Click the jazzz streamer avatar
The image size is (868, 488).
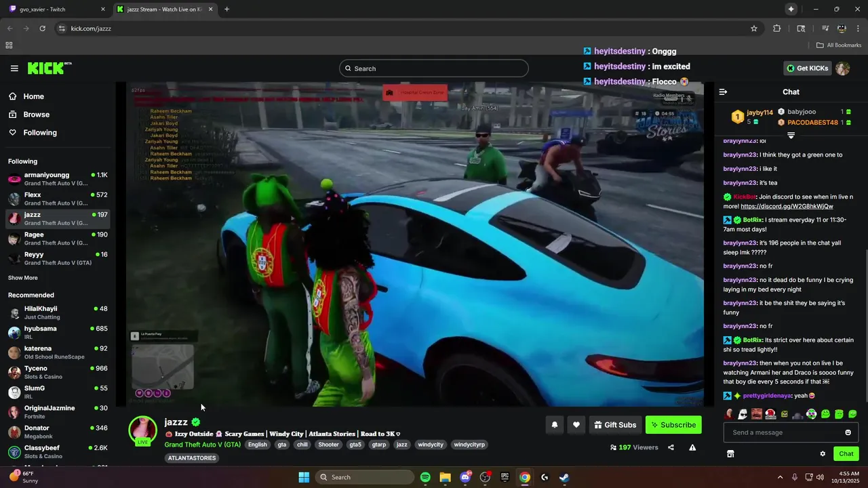pyautogui.click(x=142, y=430)
